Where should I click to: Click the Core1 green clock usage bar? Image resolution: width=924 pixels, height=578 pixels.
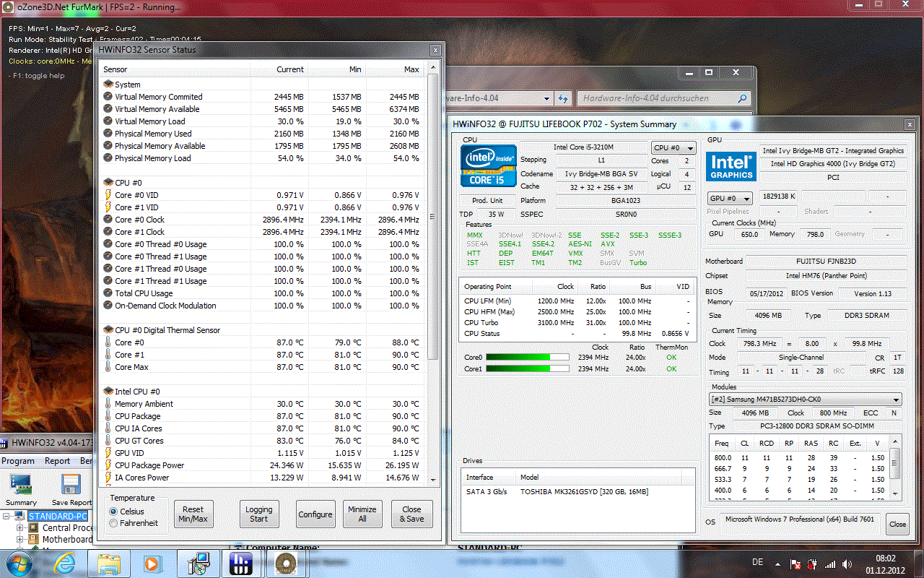(x=528, y=369)
